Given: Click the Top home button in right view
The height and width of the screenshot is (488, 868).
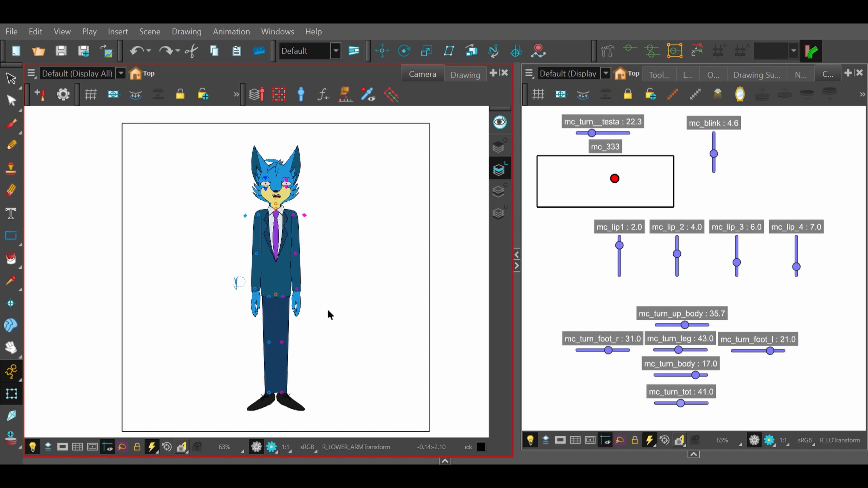Looking at the screenshot, I should click(x=627, y=73).
